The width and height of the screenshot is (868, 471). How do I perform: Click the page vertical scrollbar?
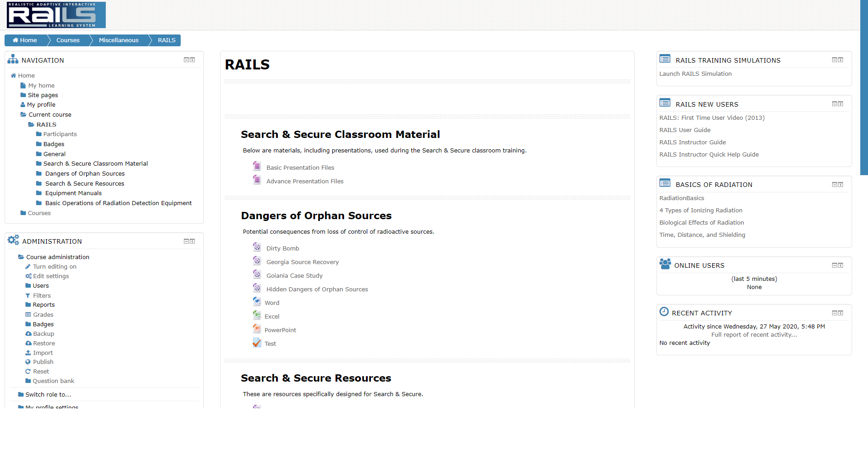click(x=864, y=87)
